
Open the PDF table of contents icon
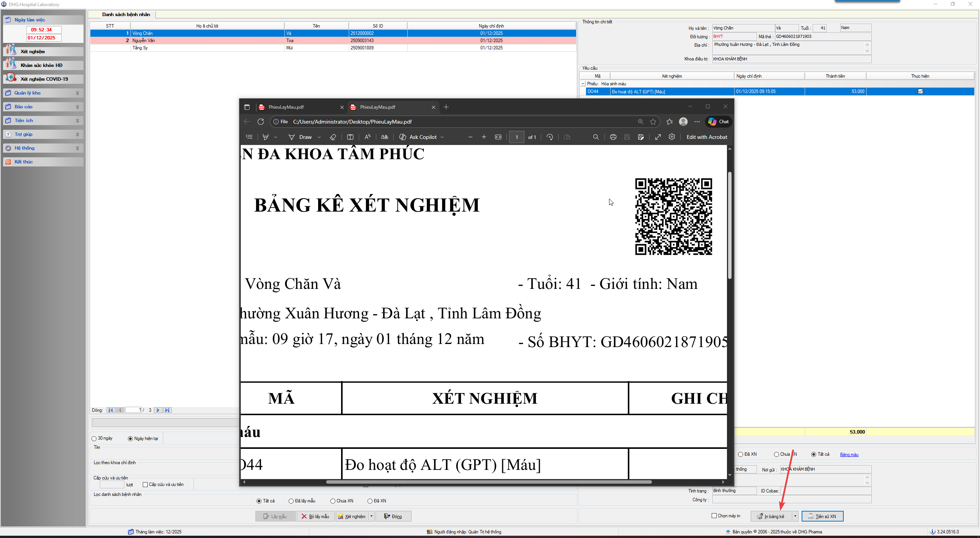(249, 137)
